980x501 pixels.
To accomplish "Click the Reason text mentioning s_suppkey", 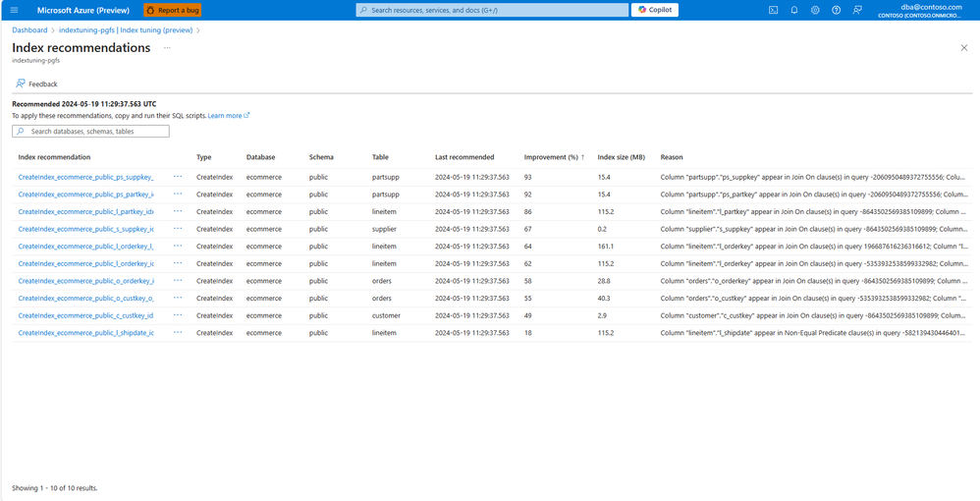I will [x=815, y=229].
